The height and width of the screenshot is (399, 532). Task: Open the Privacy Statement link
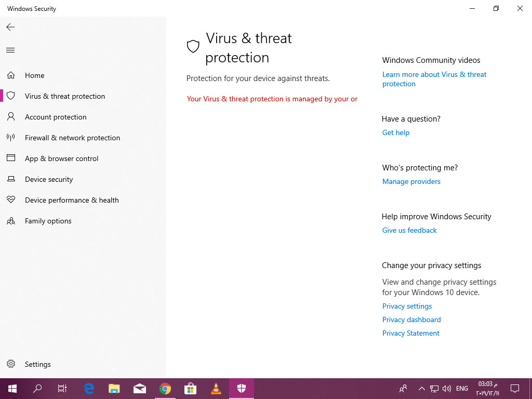[x=410, y=333]
